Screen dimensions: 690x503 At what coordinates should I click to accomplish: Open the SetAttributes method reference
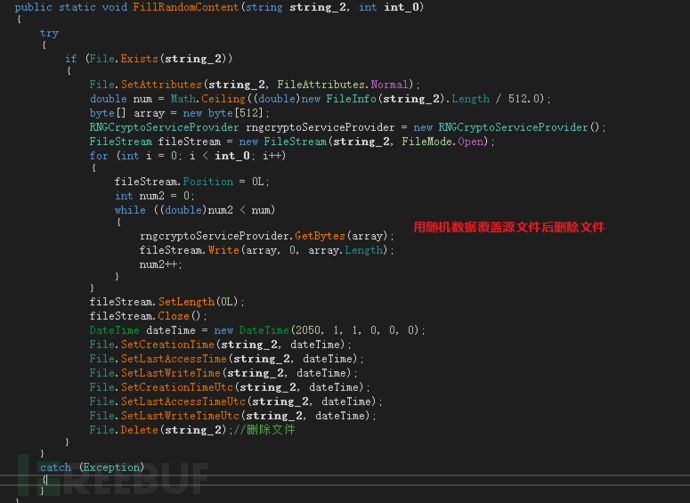[x=161, y=84]
